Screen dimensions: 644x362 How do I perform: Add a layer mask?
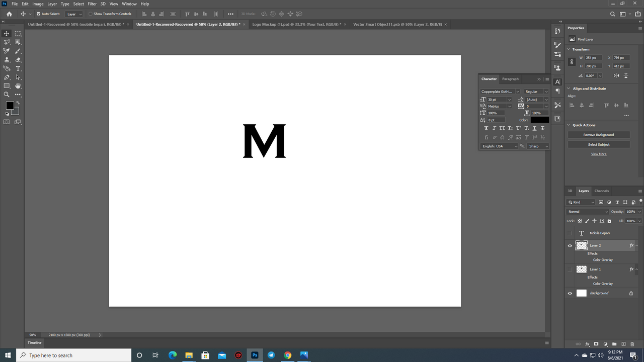pos(596,344)
